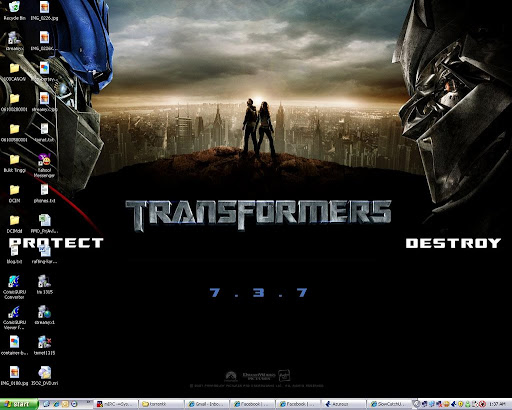Switch to the mIRC taskbar window
Viewport: 512px width, 410px height.
click(x=116, y=404)
